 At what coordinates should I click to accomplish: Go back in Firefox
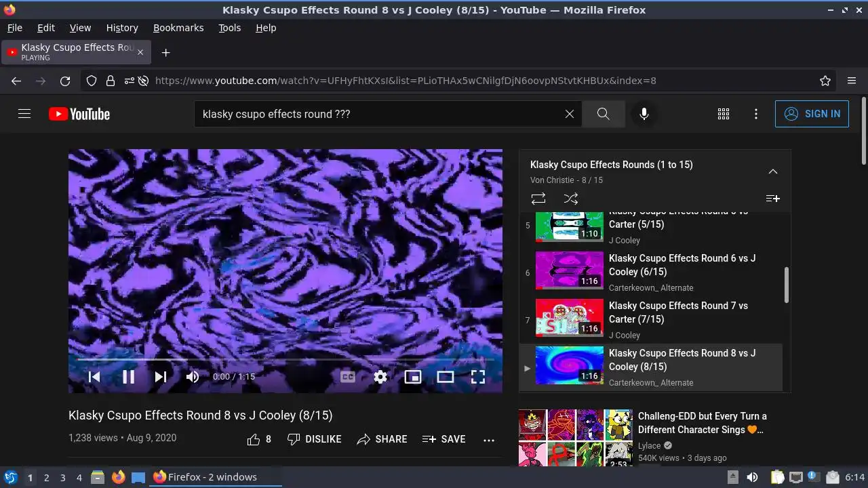pyautogui.click(x=16, y=81)
